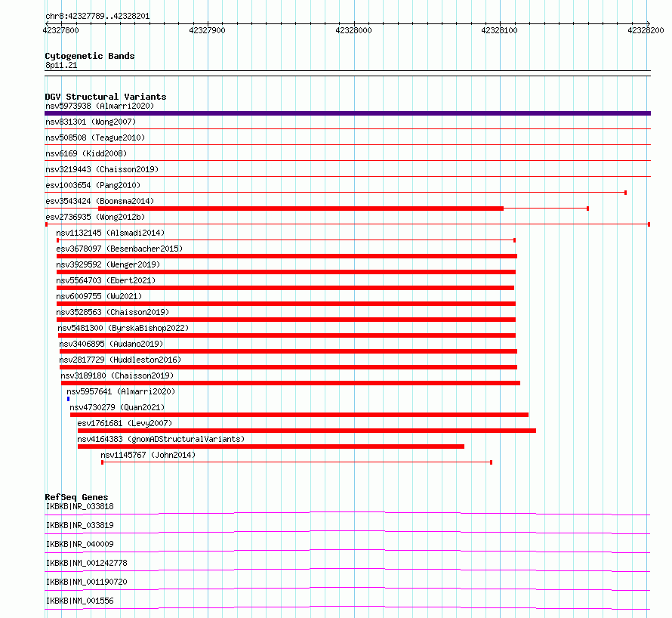Click the small blue nsv5957641 marker
The image size is (672, 618).
tap(68, 399)
